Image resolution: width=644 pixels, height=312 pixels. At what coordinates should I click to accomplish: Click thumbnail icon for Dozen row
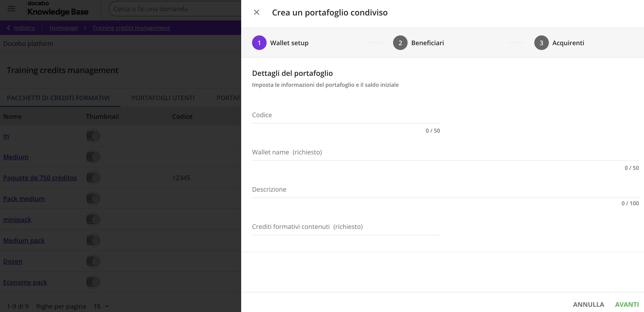click(93, 261)
